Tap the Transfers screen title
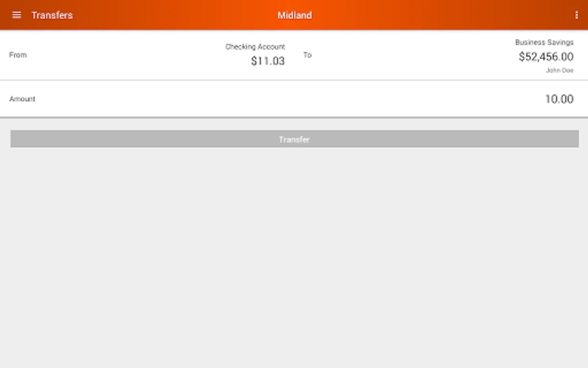The width and height of the screenshot is (588, 368). [52, 15]
